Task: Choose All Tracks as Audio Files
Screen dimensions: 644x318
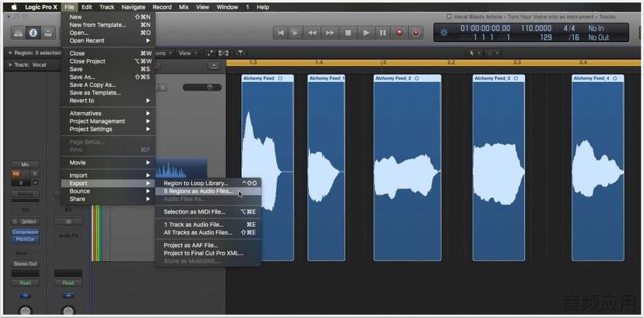Action: pos(208,232)
